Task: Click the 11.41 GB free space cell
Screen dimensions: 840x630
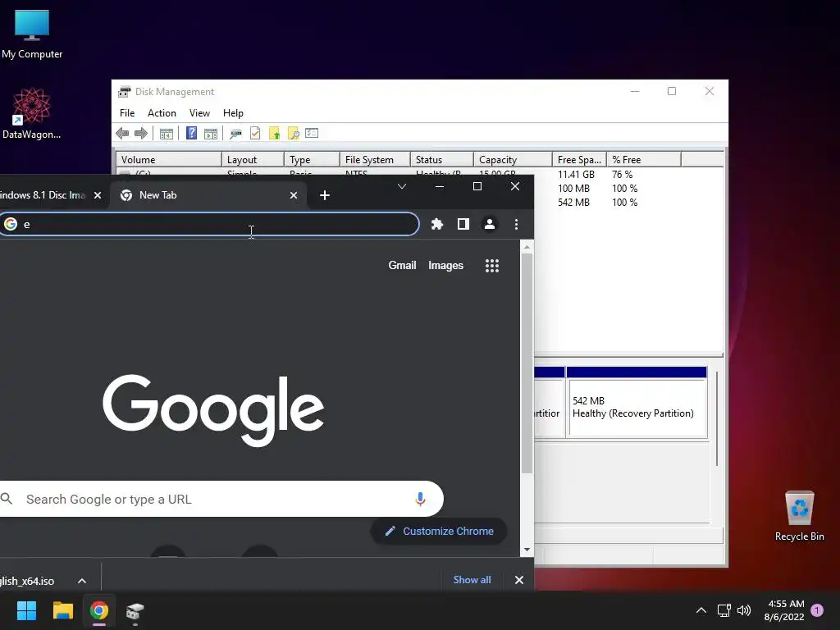Action: coord(577,175)
